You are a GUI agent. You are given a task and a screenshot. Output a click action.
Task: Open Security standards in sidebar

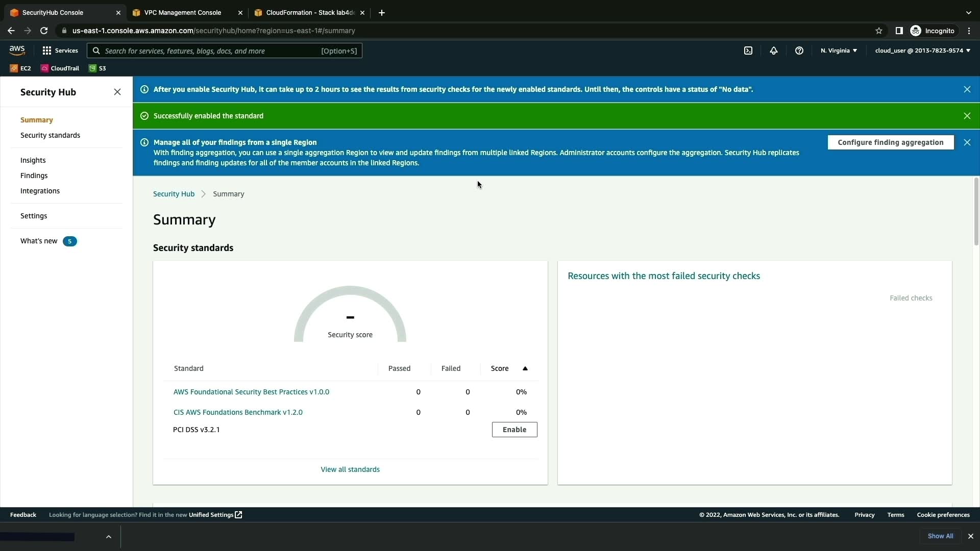(x=50, y=135)
